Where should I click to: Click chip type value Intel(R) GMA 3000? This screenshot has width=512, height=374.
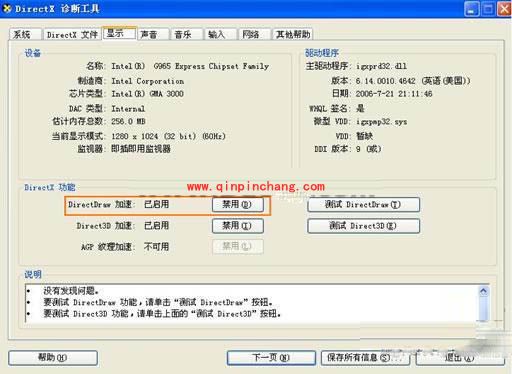pos(147,94)
